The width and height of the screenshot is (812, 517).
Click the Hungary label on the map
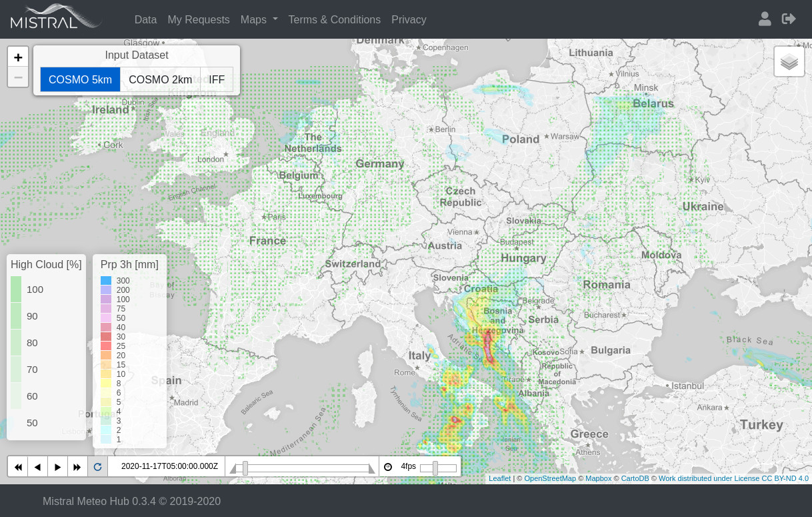523,258
